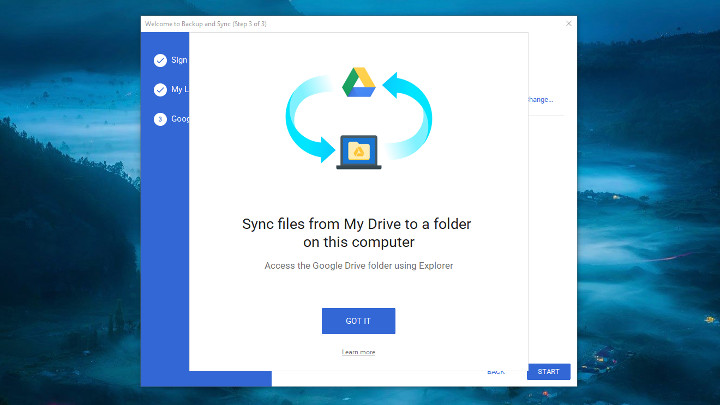The image size is (720, 405).
Task: Select the Sign in step checkmark
Action: pyautogui.click(x=160, y=60)
